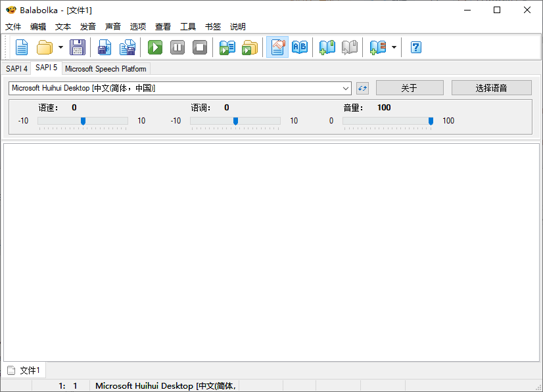Select the 文件1 document tab at bottom
Image resolution: width=543 pixels, height=392 pixels.
[x=24, y=370]
